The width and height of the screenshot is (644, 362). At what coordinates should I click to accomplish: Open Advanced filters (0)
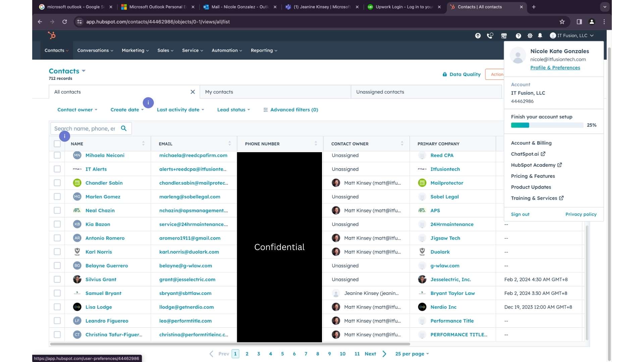[x=290, y=110]
